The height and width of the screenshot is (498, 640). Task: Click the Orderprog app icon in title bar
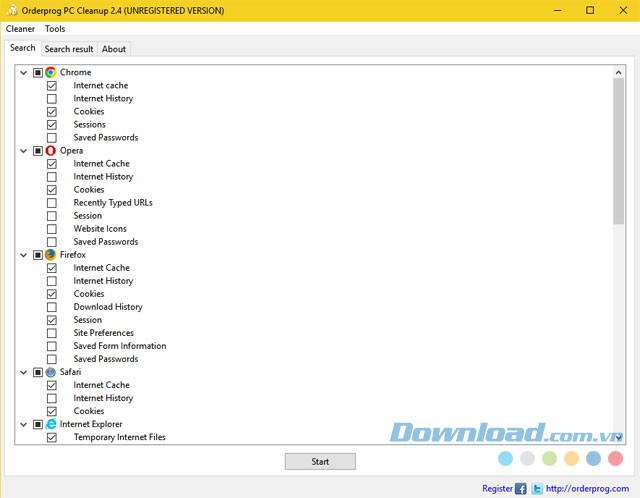(x=12, y=10)
